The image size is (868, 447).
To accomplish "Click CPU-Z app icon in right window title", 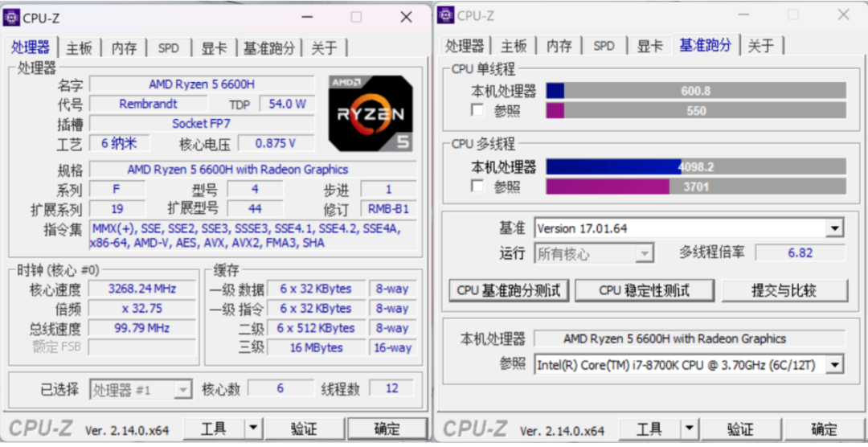I will tap(445, 15).
